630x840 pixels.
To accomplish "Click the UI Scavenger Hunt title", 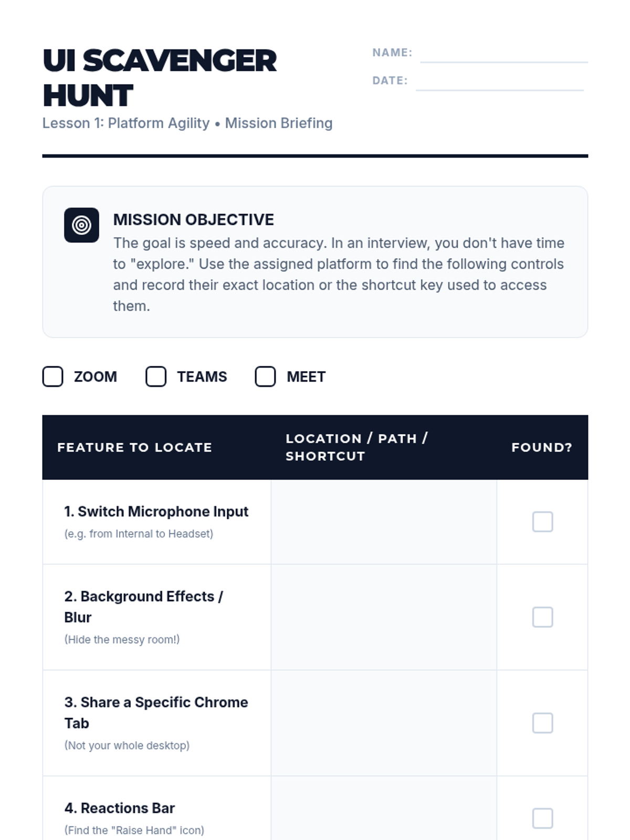I will pyautogui.click(x=160, y=78).
